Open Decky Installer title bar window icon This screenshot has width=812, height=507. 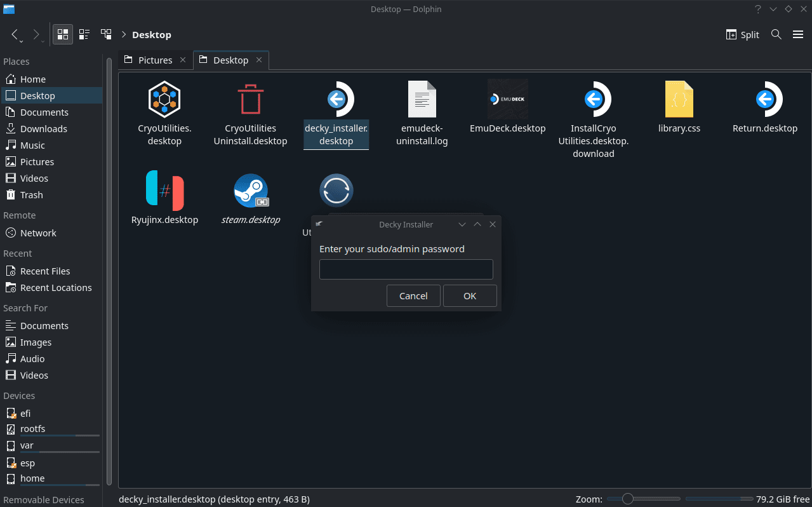[319, 224]
